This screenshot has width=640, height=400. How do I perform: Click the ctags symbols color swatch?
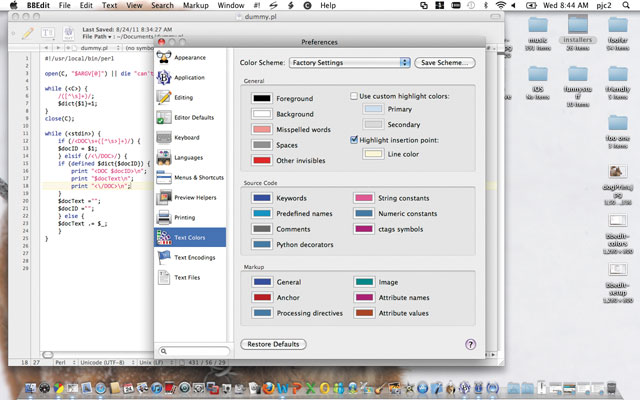[x=364, y=229]
